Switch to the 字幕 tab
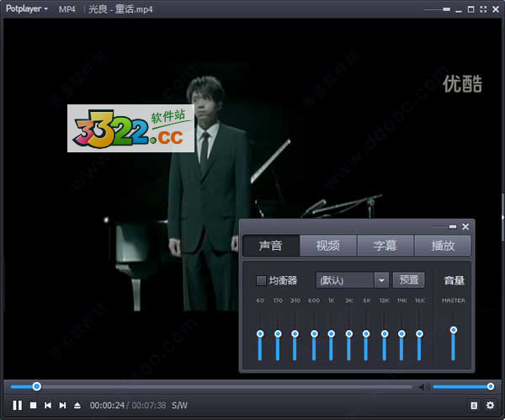The height and width of the screenshot is (420, 505). (x=385, y=246)
